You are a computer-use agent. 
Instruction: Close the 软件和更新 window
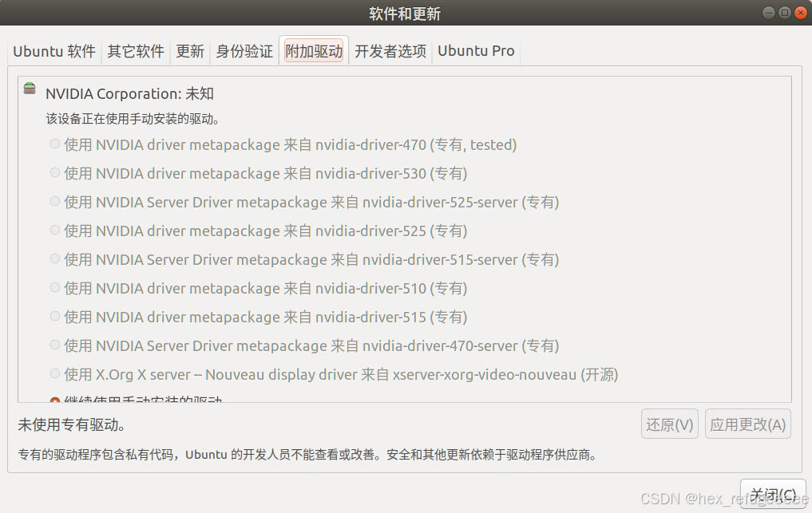click(801, 13)
